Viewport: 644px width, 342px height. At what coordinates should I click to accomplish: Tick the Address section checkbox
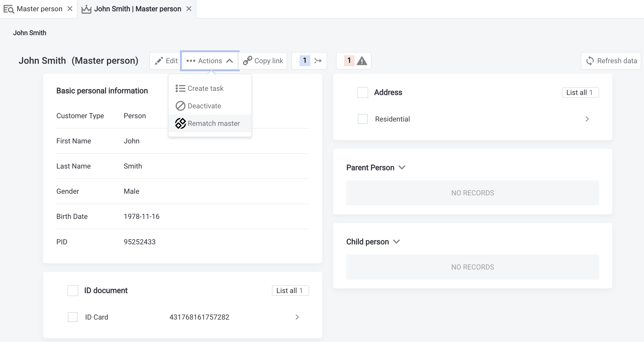(363, 92)
